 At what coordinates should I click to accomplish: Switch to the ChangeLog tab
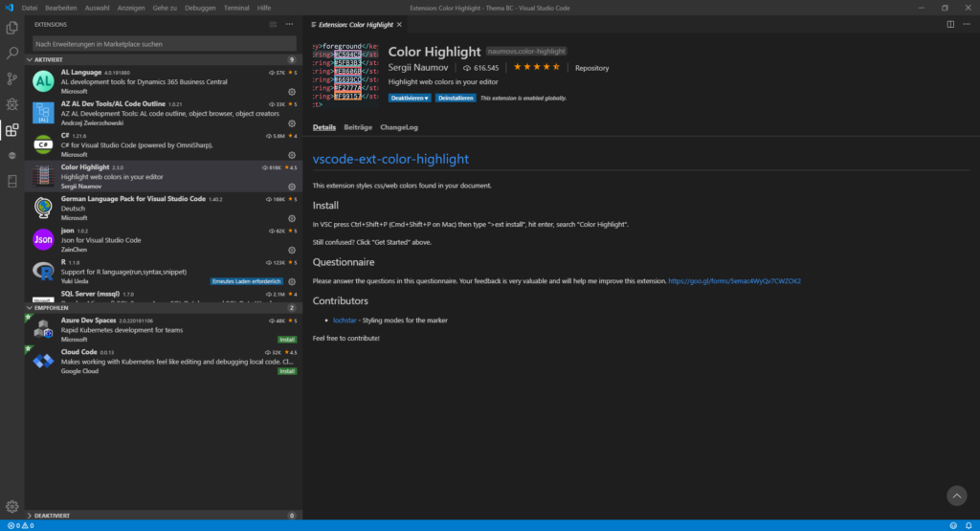(x=399, y=127)
